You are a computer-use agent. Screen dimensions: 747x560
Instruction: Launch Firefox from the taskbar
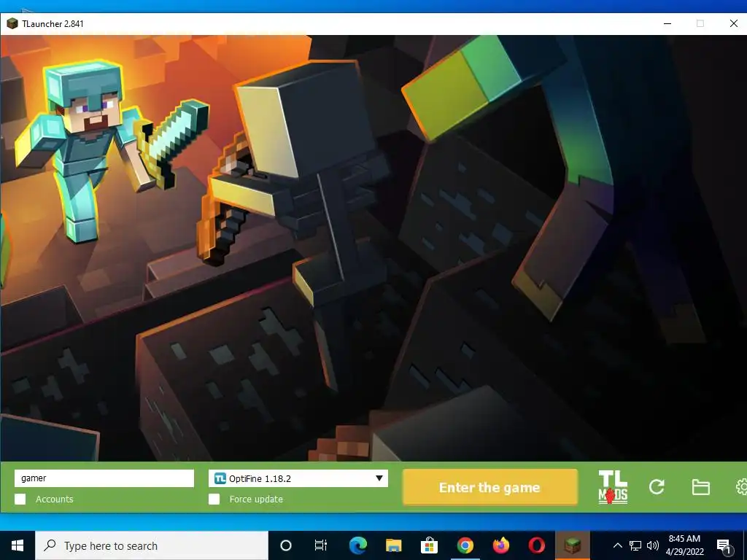click(x=500, y=545)
